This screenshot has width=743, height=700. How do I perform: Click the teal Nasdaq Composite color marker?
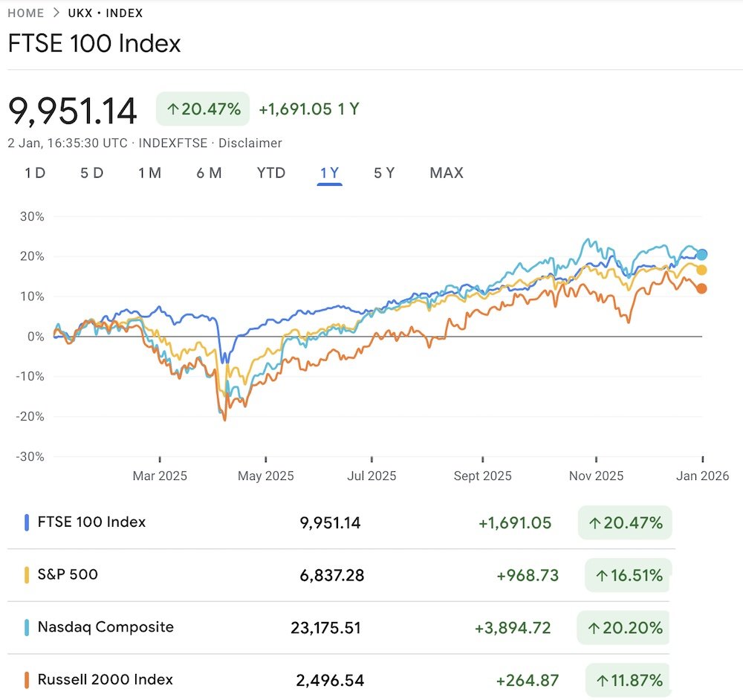(27, 627)
